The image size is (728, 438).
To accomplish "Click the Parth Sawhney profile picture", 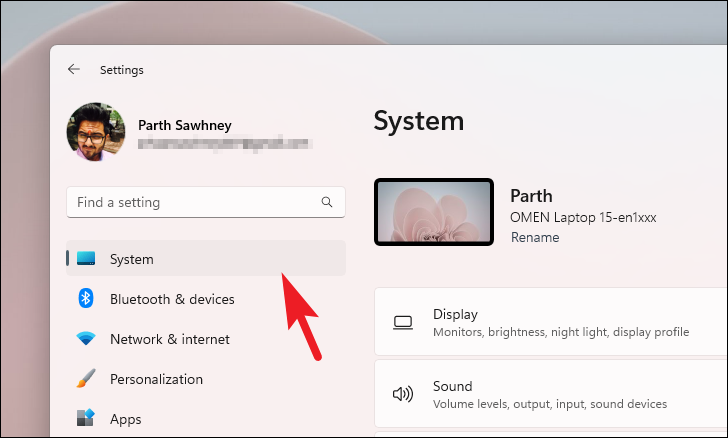I will (96, 132).
